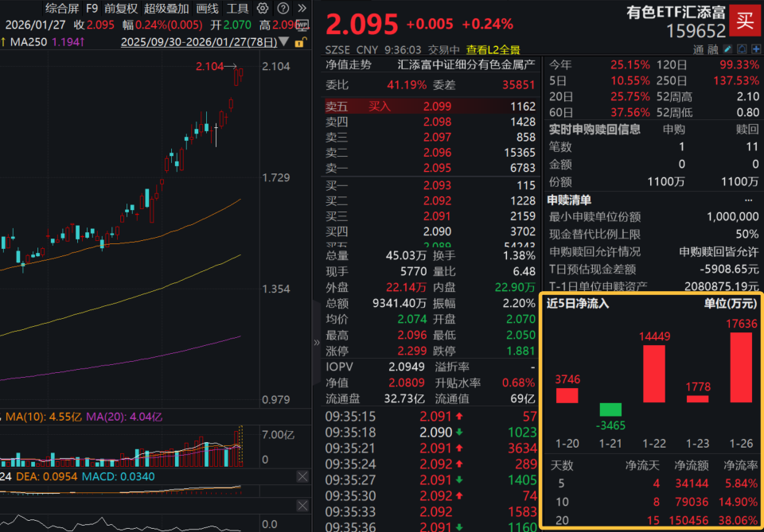Expand the 申赎清单 ellipsis menu
Viewport: 764px width, 532px height.
pyautogui.click(x=746, y=201)
